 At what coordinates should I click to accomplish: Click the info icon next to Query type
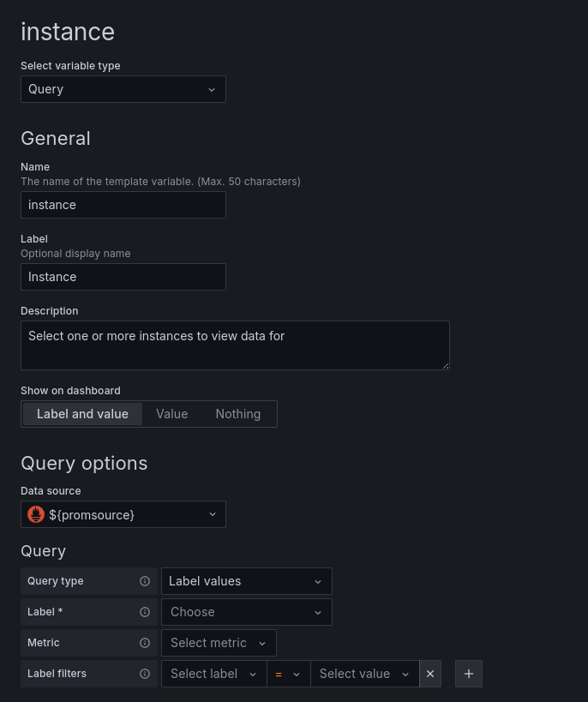pos(146,581)
